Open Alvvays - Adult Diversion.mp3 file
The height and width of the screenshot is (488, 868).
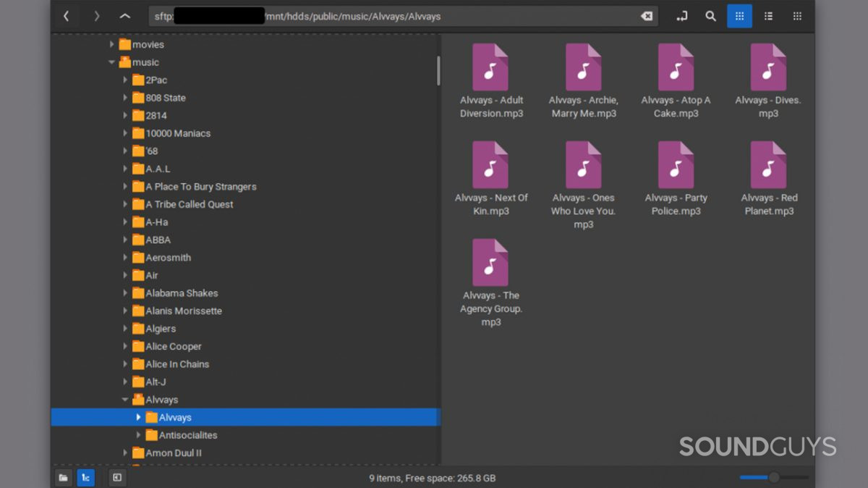[491, 81]
